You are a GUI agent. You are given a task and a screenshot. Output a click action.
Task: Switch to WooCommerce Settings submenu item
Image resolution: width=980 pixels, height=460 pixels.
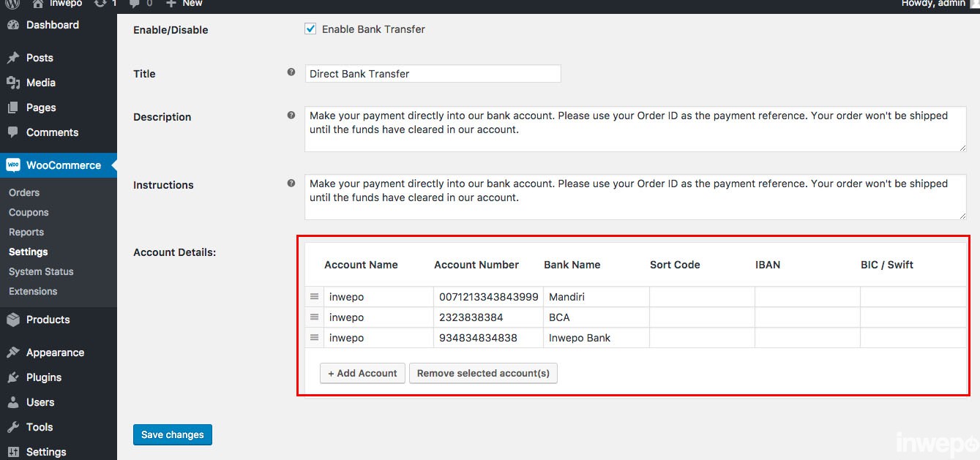(x=28, y=252)
